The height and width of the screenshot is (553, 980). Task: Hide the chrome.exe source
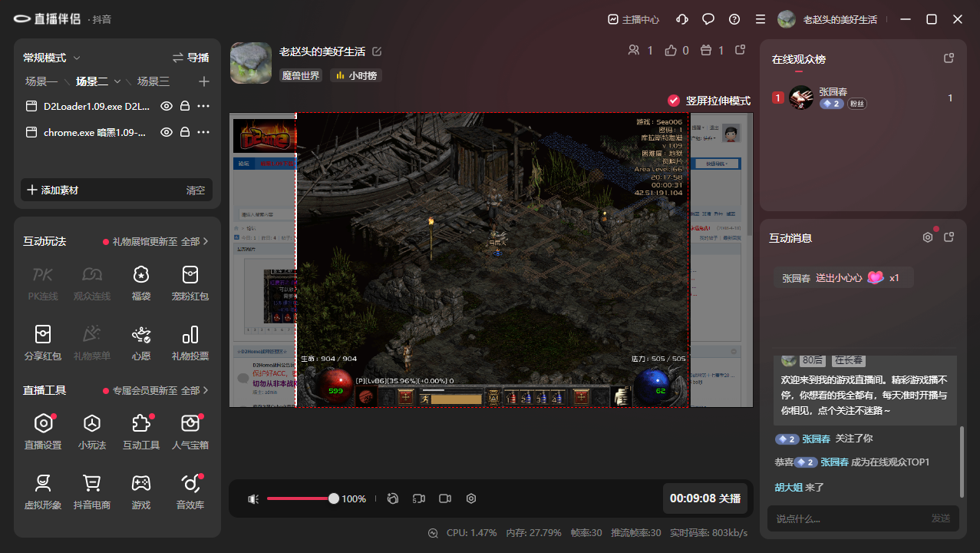pos(166,132)
